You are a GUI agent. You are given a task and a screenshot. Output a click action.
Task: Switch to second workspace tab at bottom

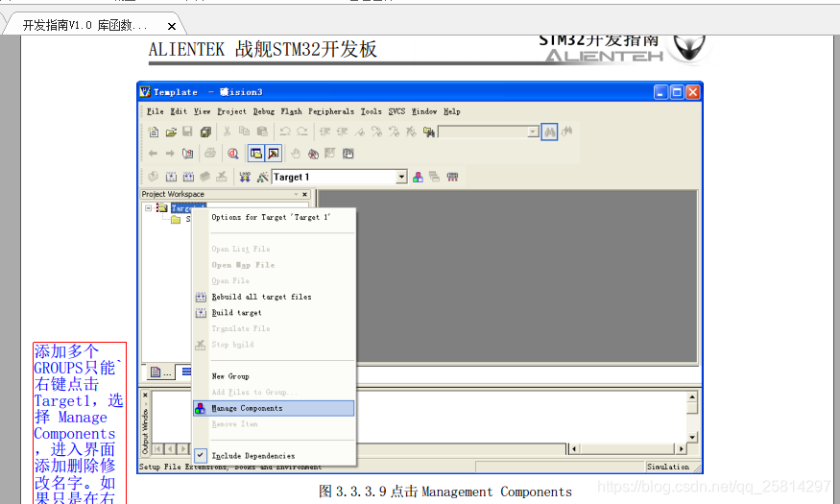click(x=185, y=372)
